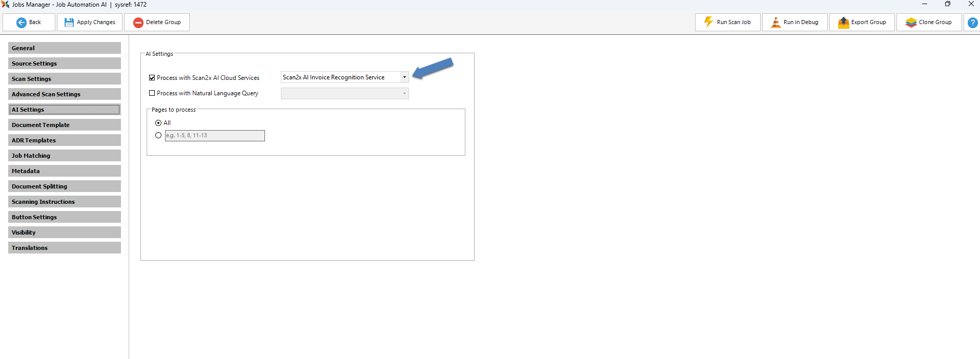Go to the Job Matching section

65,156
